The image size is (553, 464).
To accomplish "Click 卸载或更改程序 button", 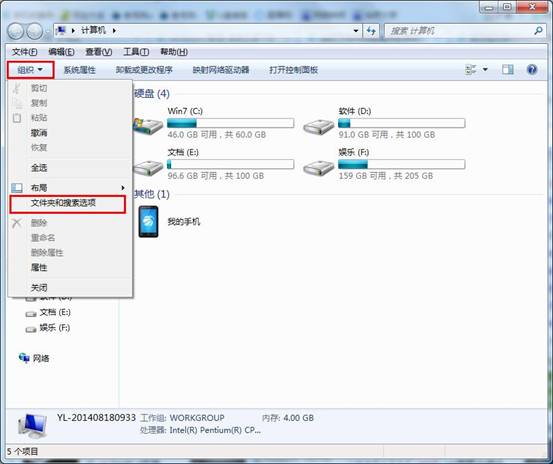I will click(144, 70).
